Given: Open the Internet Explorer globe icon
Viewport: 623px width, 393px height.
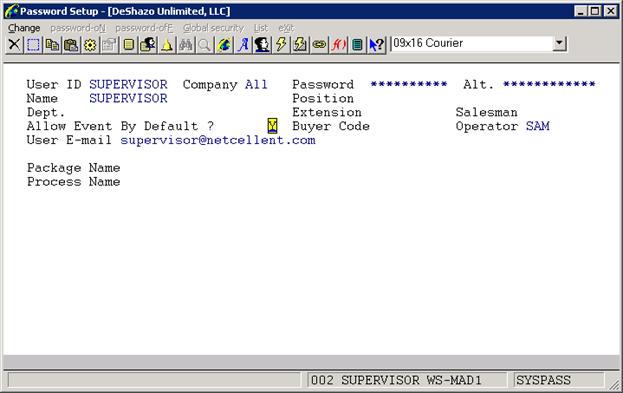Looking at the screenshot, I should pyautogui.click(x=224, y=45).
